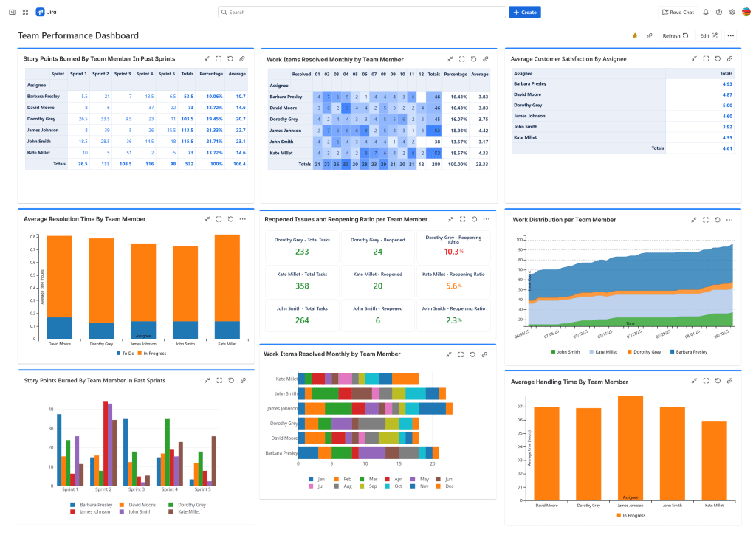
Task: Open the notifications bell
Action: pyautogui.click(x=706, y=13)
